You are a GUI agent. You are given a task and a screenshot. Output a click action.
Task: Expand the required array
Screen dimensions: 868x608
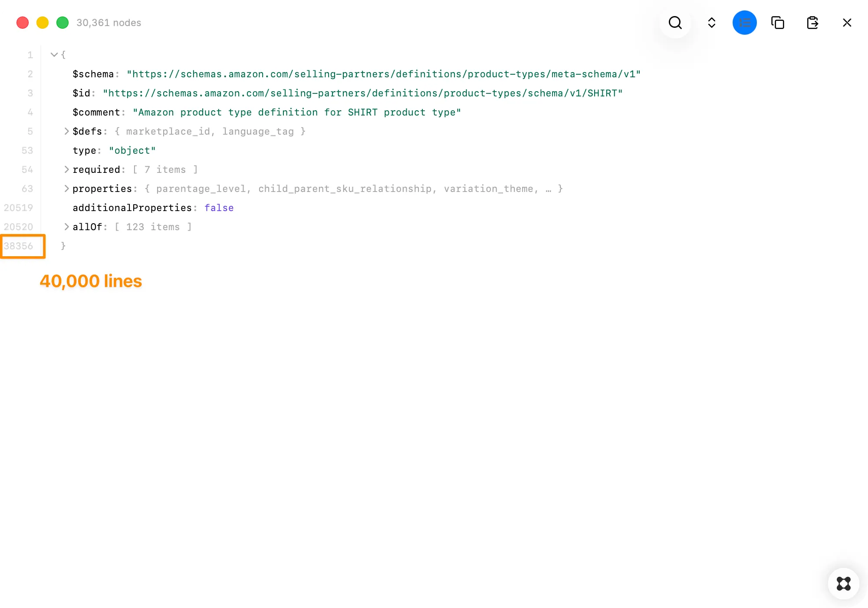[66, 169]
